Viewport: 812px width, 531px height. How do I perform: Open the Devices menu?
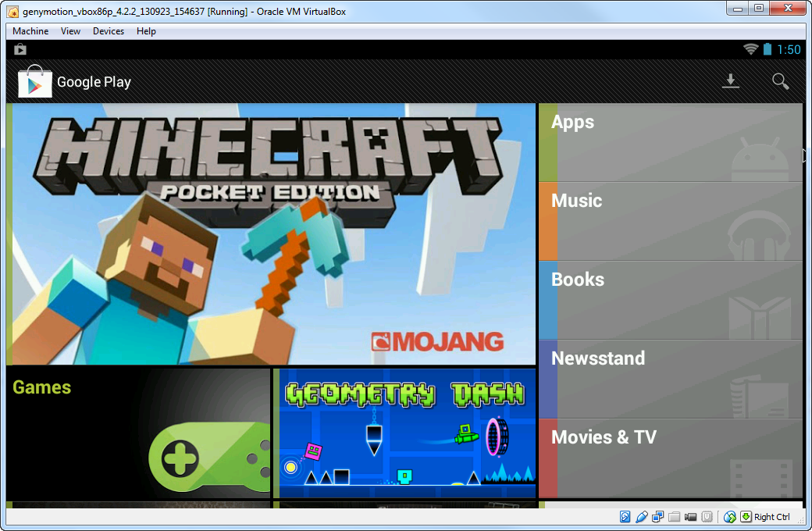(x=109, y=31)
